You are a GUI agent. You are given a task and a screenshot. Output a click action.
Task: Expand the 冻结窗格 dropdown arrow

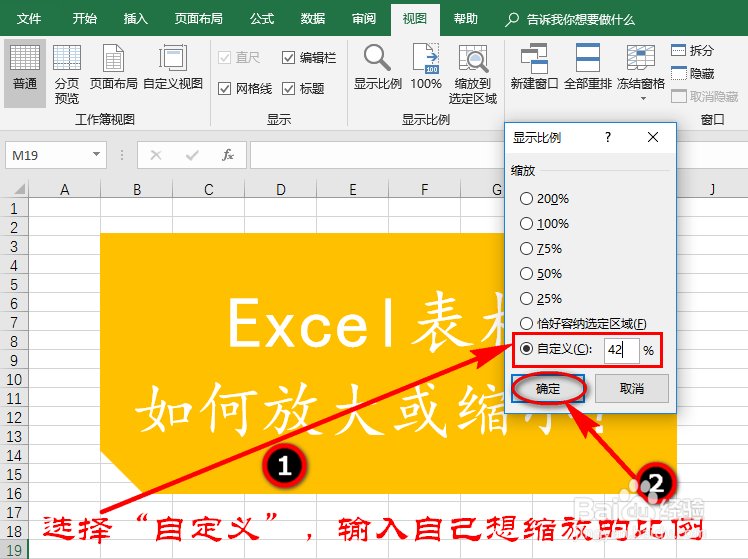pyautogui.click(x=643, y=98)
